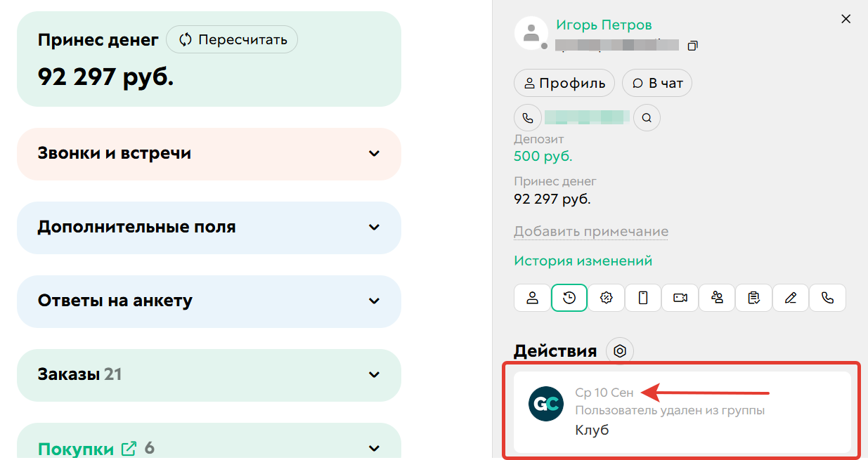The height and width of the screenshot is (460, 868).
Task: Click the search icon next to the phone number
Action: [647, 118]
